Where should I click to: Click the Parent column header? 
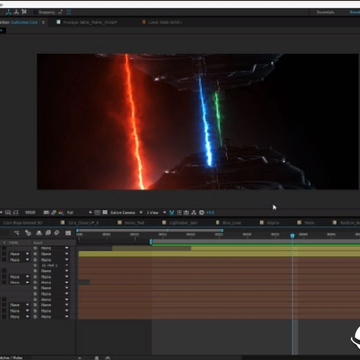(37, 242)
